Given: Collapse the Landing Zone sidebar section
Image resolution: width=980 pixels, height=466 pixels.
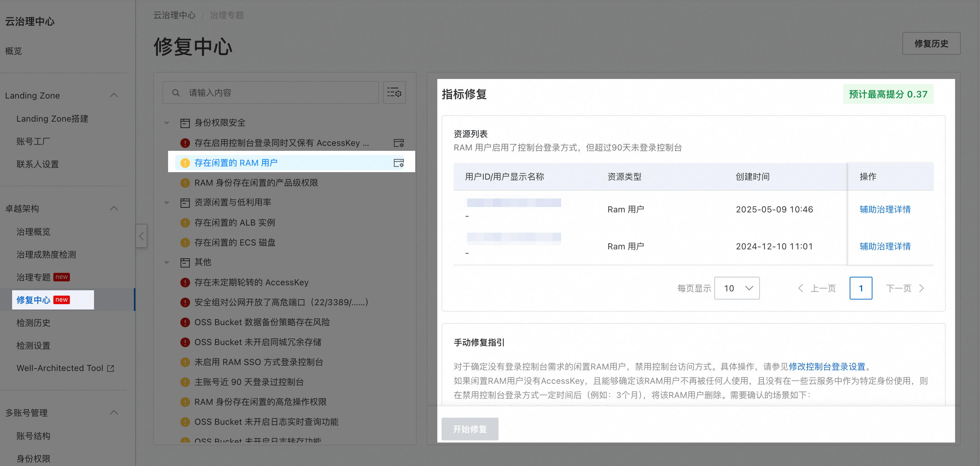Looking at the screenshot, I should pyautogui.click(x=114, y=95).
